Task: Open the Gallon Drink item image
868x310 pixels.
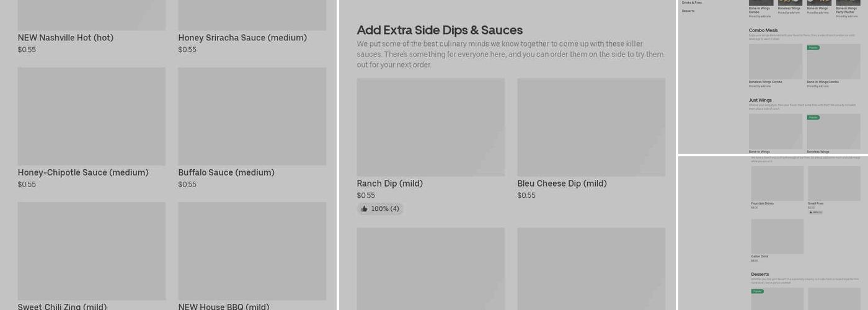Action: tap(777, 236)
